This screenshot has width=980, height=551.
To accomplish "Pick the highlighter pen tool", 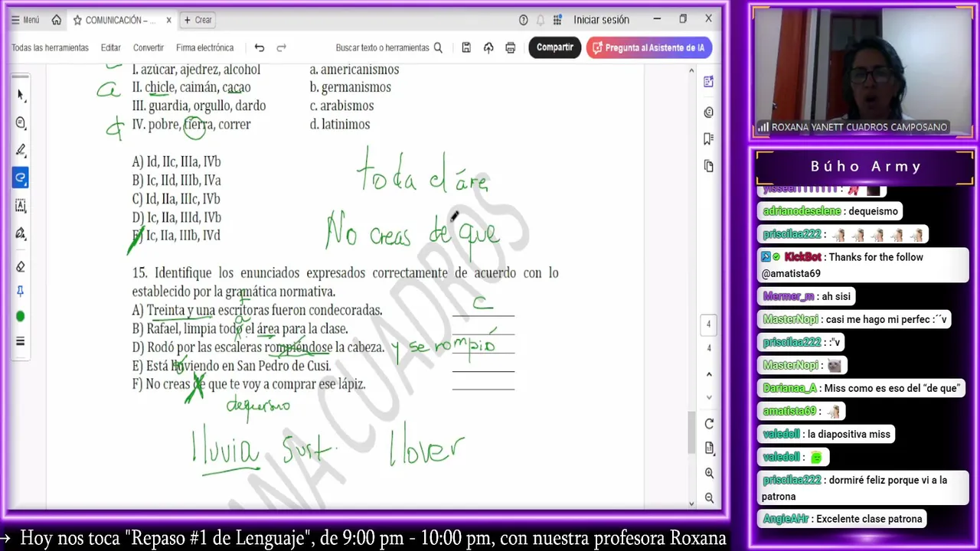I will (x=21, y=150).
